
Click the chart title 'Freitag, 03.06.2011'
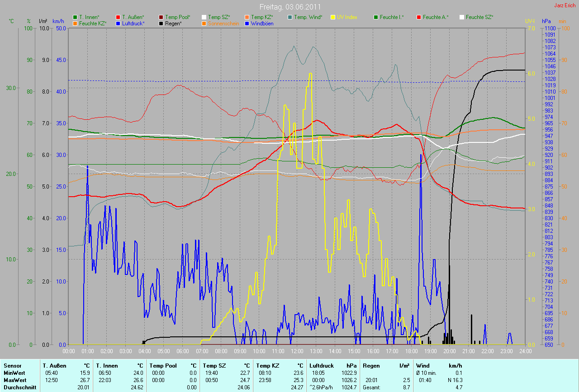[290, 7]
